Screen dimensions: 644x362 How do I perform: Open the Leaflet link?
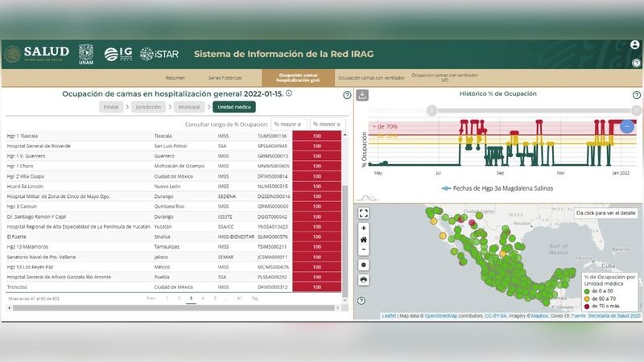click(x=389, y=315)
